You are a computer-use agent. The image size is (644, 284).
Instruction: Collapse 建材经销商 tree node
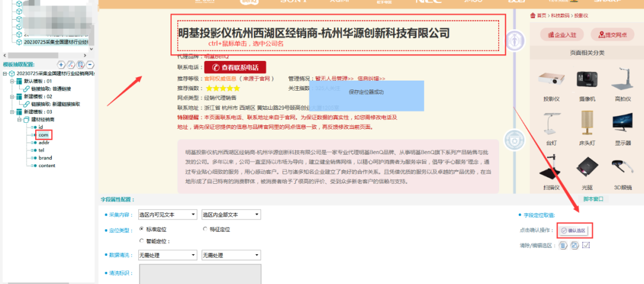pos(19,119)
